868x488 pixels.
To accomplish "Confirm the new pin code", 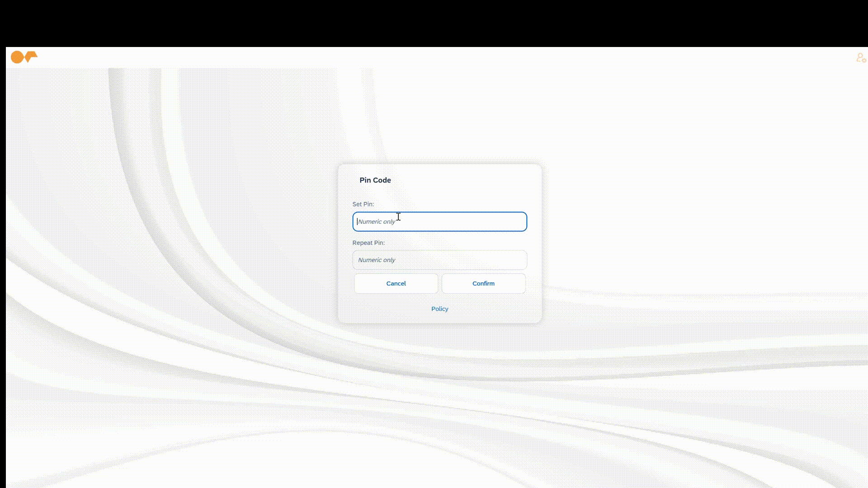I will [x=483, y=283].
